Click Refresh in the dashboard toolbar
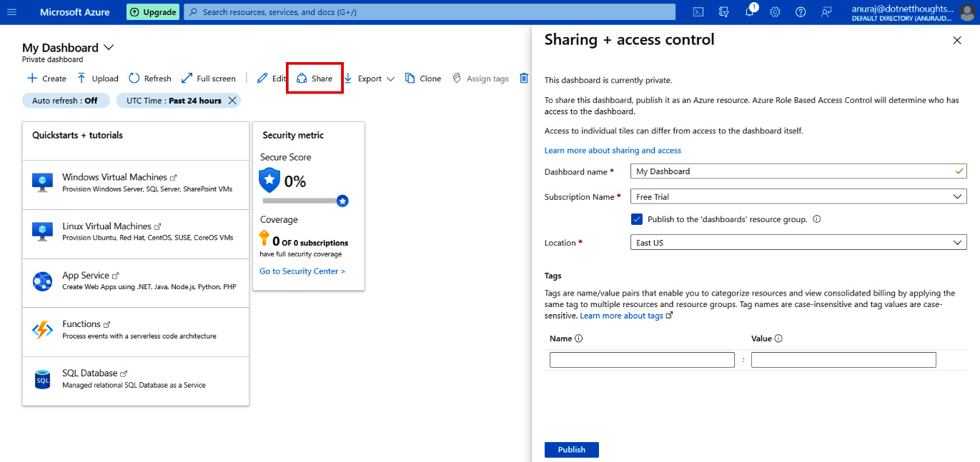Screen dimensions: 980x462 click(150, 79)
